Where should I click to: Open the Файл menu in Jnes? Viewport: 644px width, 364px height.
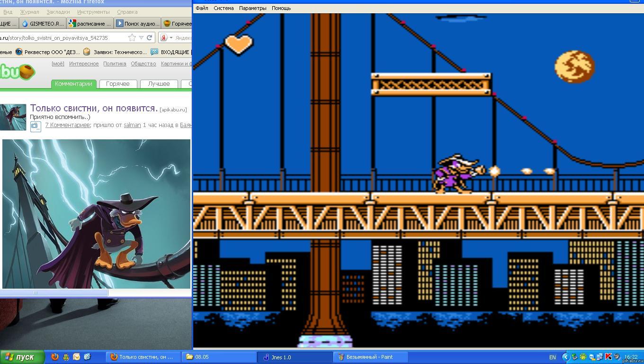click(202, 8)
